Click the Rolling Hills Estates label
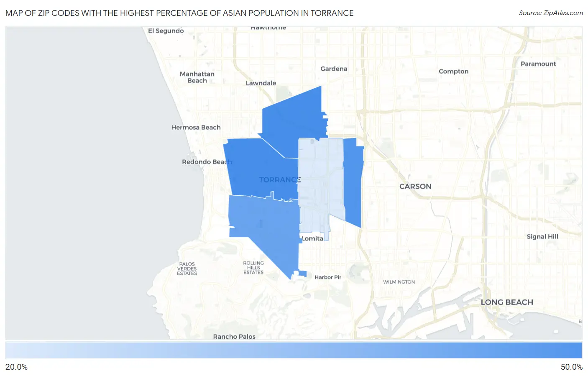Image resolution: width=588 pixels, height=376 pixels. (253, 268)
